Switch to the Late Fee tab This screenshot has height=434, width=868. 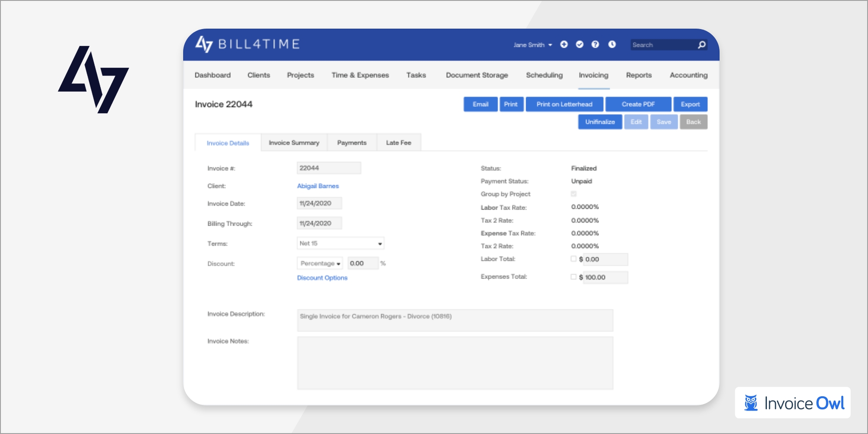[398, 143]
